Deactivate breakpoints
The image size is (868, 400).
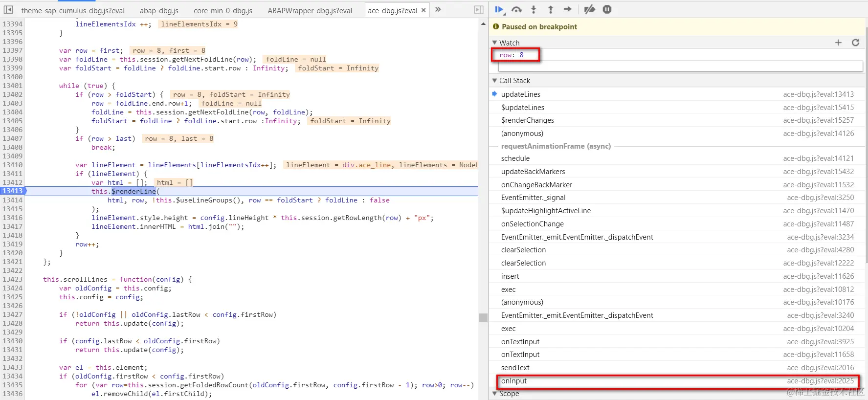coord(590,9)
